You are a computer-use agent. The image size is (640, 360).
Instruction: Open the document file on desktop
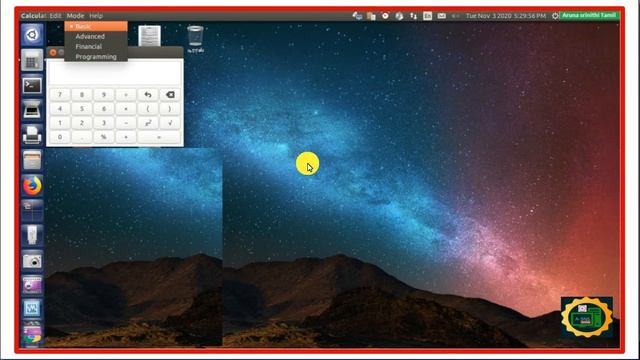(149, 36)
